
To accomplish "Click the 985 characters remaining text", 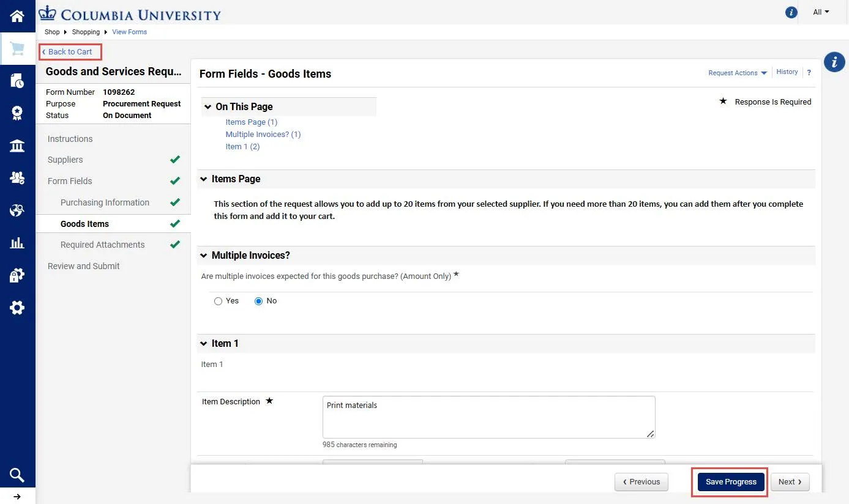I will [360, 445].
